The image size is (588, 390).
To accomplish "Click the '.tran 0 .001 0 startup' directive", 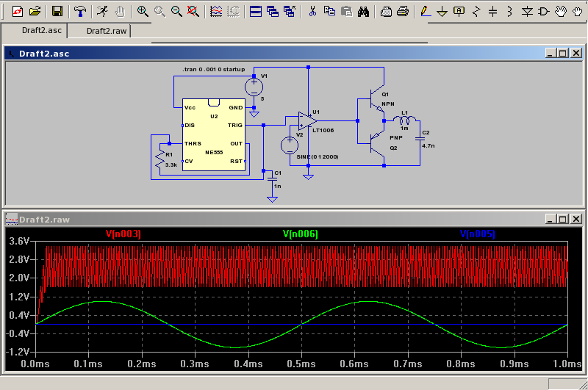I will coord(214,69).
